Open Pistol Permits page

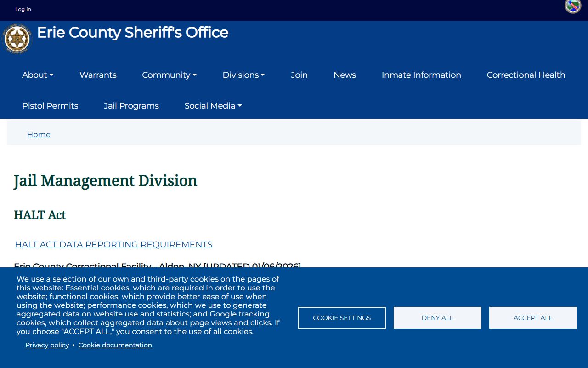50,106
